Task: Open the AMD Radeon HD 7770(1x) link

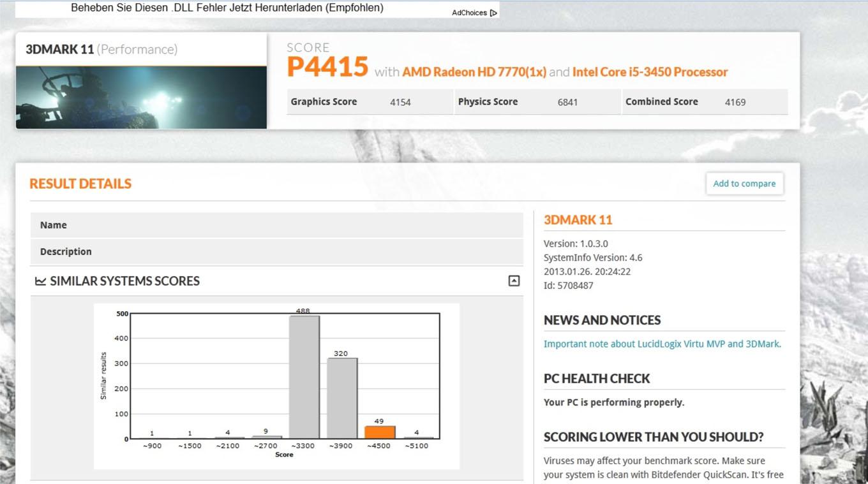Action: (x=474, y=72)
